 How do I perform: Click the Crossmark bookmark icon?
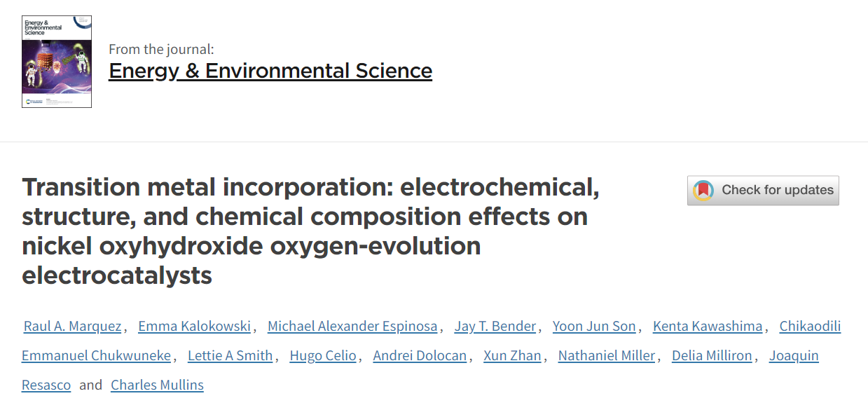pos(703,190)
